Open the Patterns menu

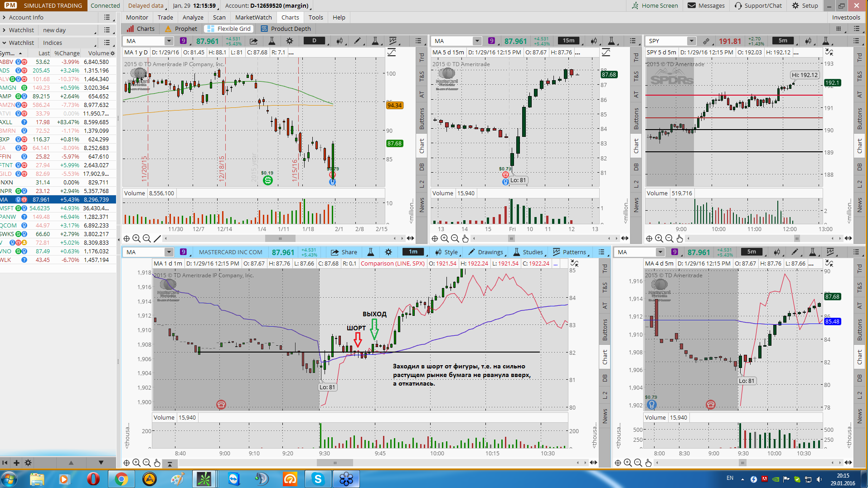[x=569, y=252]
